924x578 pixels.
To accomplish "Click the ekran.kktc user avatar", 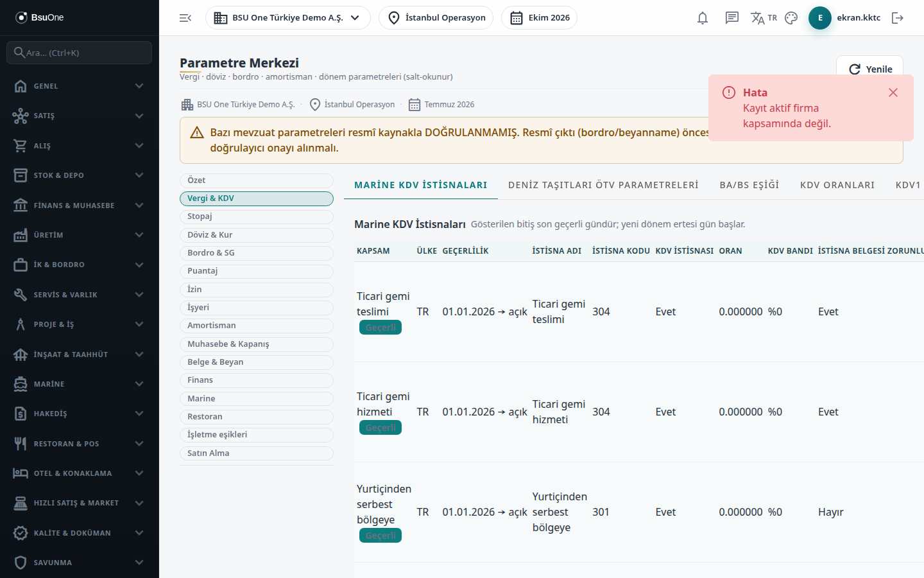I will [820, 18].
